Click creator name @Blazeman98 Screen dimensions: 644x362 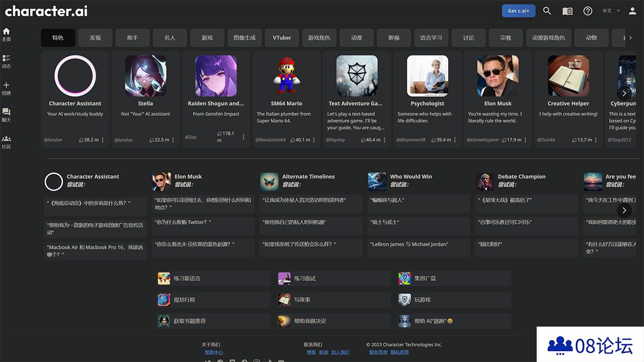point(411,140)
